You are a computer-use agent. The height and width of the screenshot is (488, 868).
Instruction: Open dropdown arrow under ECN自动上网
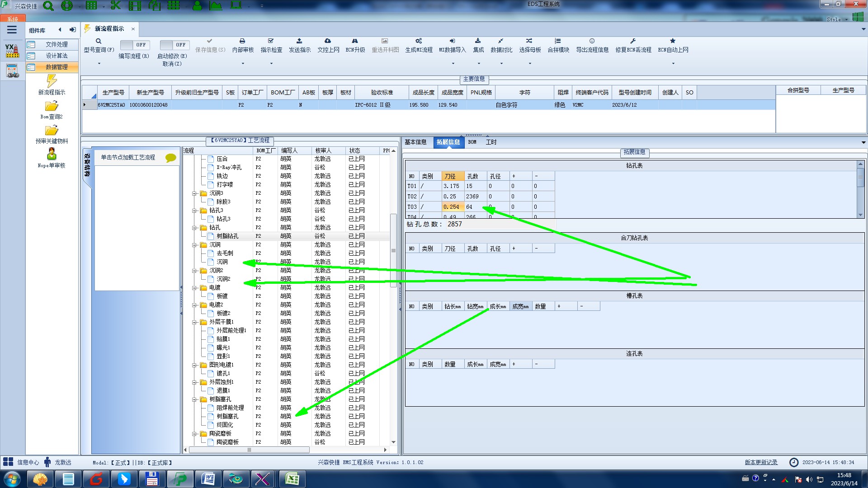(x=673, y=64)
